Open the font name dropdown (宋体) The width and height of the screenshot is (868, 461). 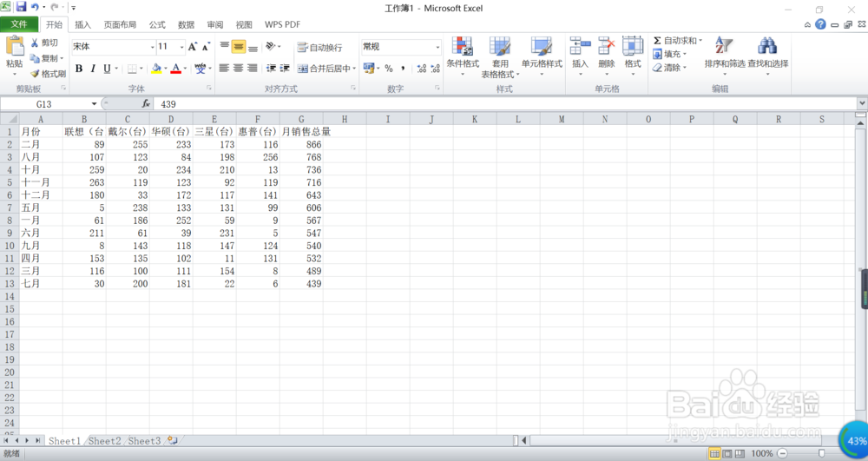152,47
